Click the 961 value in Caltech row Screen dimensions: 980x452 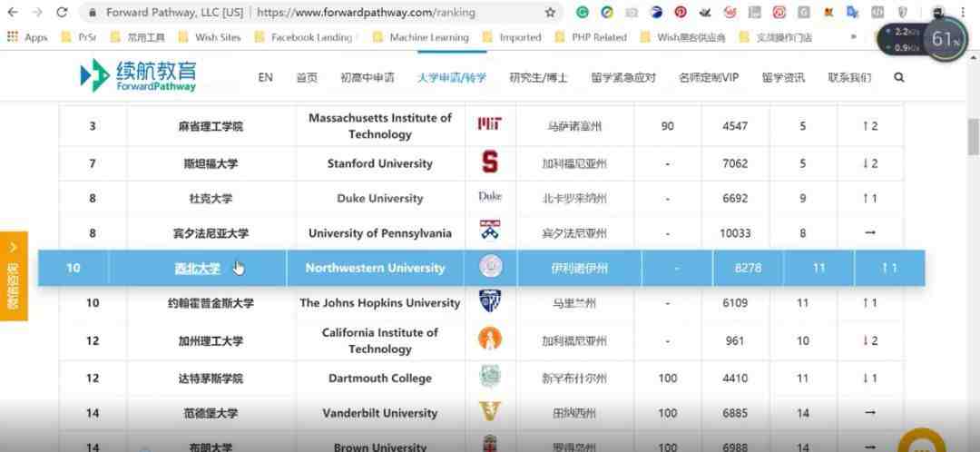[735, 340]
